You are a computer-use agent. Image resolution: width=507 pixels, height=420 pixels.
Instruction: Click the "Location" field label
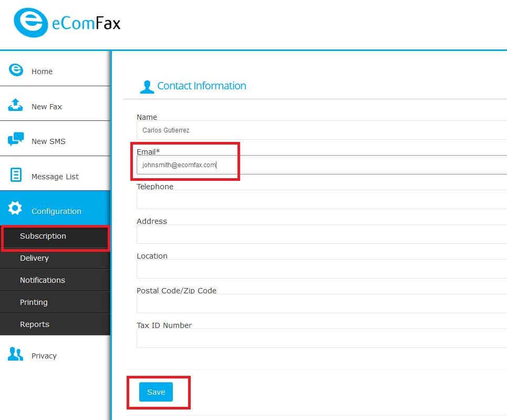click(x=152, y=256)
